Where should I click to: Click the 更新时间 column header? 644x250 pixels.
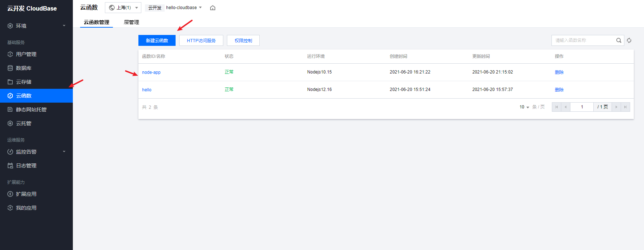(x=481, y=56)
